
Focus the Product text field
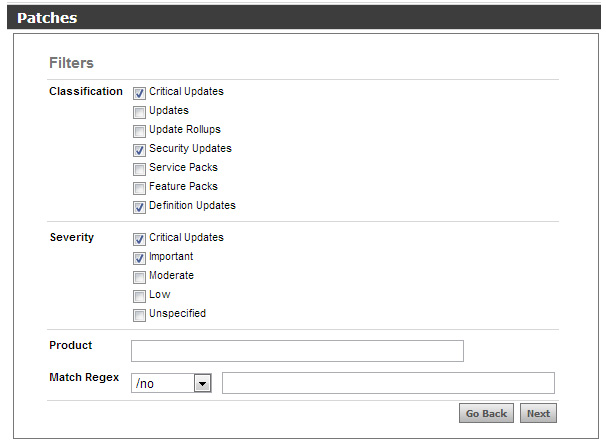coord(297,351)
